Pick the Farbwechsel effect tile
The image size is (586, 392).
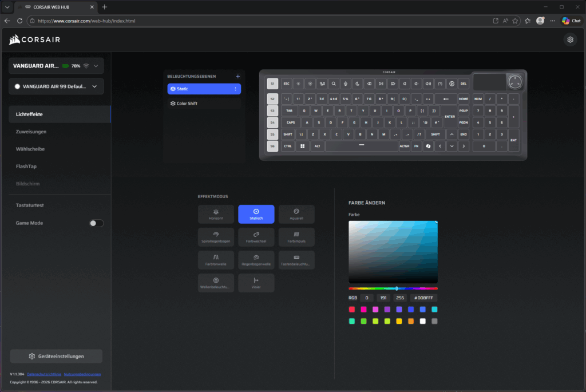pos(256,237)
